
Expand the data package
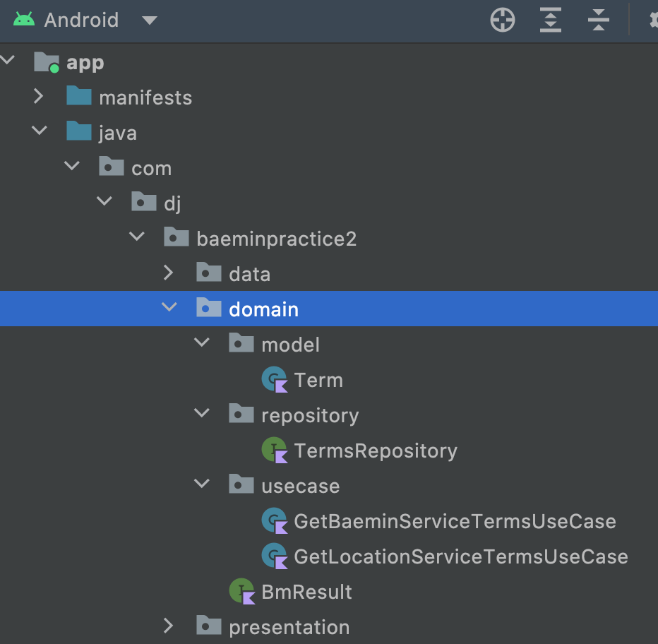click(x=168, y=273)
